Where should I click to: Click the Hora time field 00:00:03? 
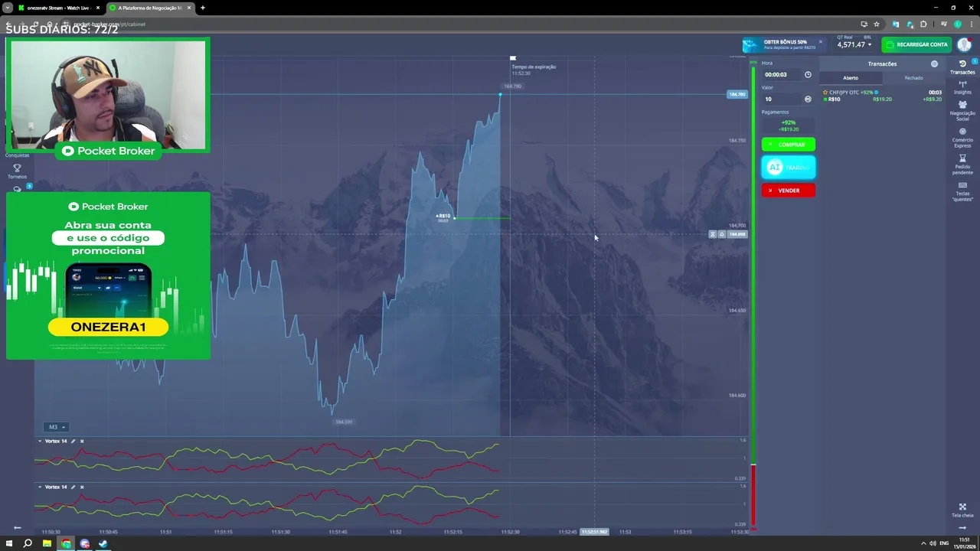click(781, 74)
